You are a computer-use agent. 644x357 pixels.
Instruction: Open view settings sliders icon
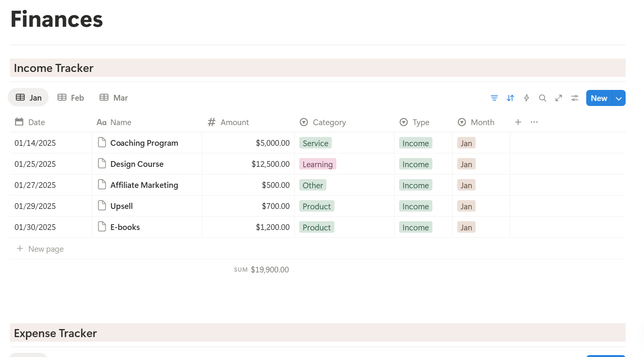click(574, 98)
